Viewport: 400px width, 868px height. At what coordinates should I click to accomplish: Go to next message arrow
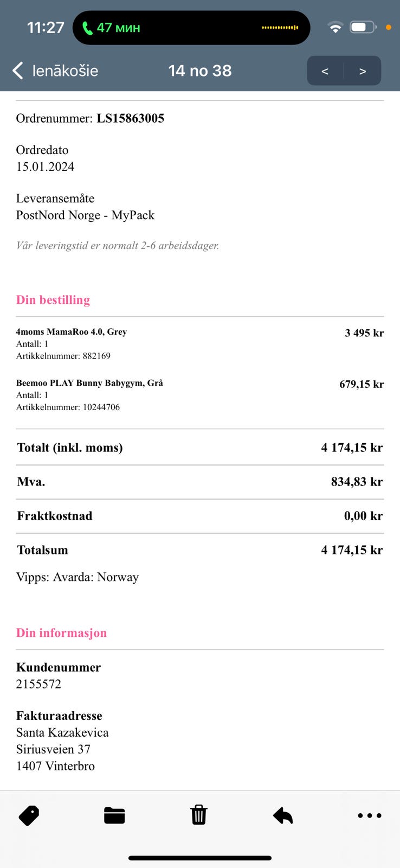[x=363, y=71]
